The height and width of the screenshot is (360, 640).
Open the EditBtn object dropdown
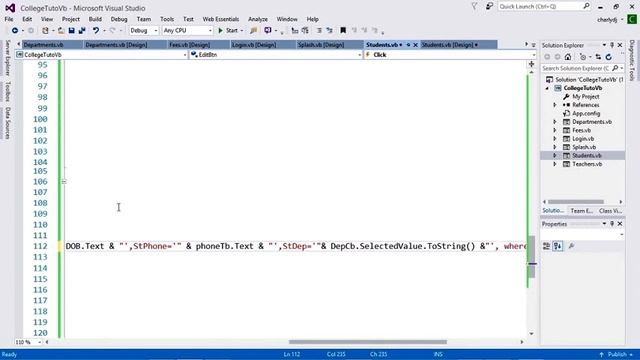click(276, 55)
